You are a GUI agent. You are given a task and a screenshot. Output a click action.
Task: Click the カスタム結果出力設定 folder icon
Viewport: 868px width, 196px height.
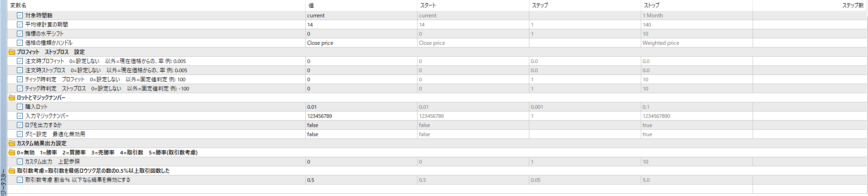coord(12,143)
